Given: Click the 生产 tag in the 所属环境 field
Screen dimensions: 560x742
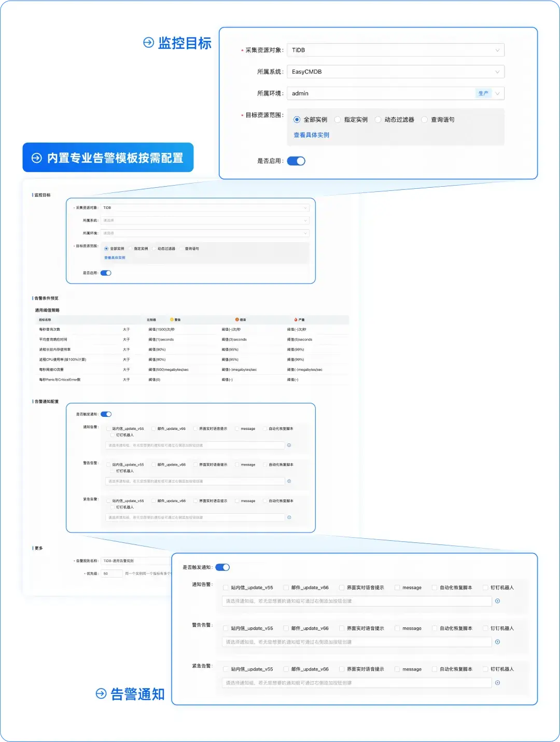Looking at the screenshot, I should 484,93.
